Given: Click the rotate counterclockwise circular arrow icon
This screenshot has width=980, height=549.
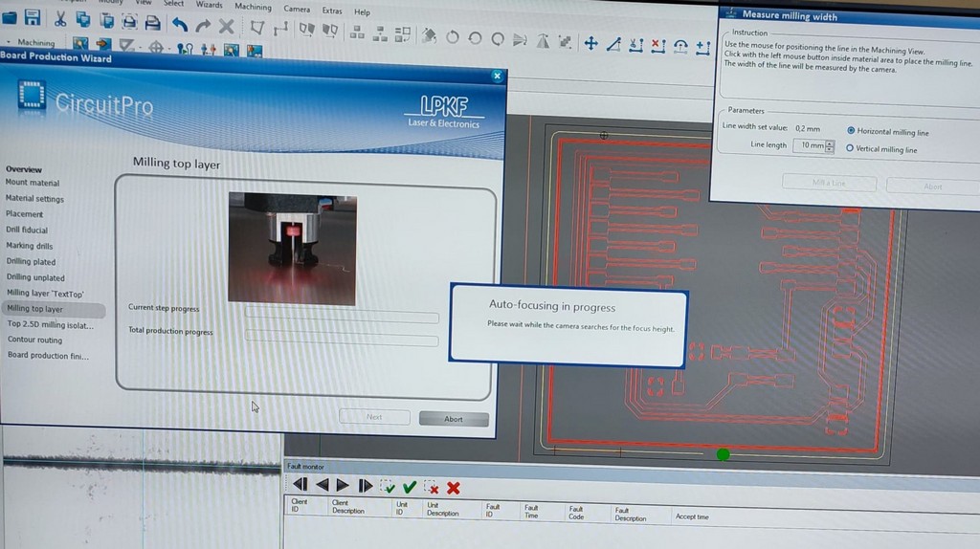Looking at the screenshot, I should (x=475, y=38).
